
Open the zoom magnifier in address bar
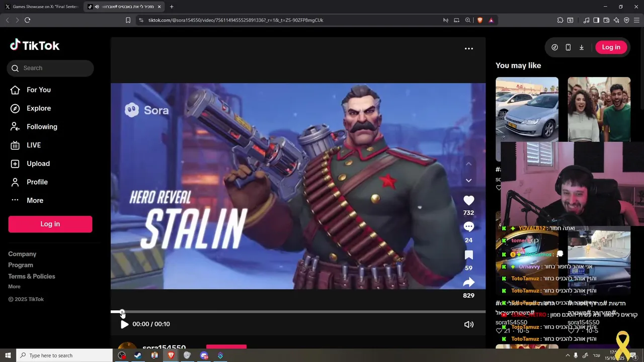coord(468,20)
